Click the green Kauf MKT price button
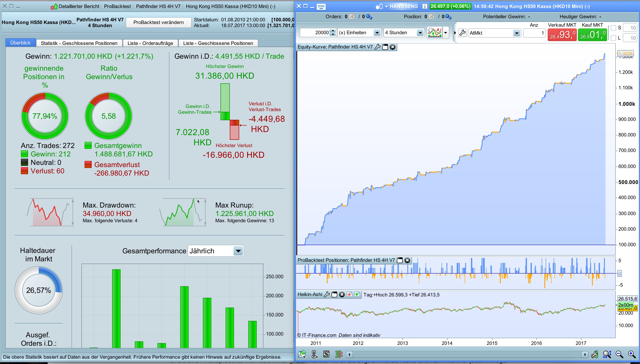The height and width of the screenshot is (364, 640). [x=592, y=35]
